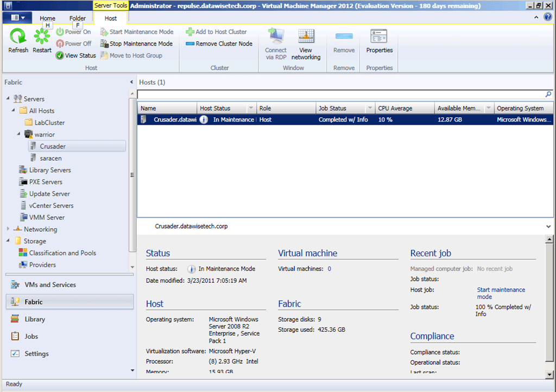This screenshot has height=392, width=556.
Task: Open View networking
Action: [x=306, y=44]
